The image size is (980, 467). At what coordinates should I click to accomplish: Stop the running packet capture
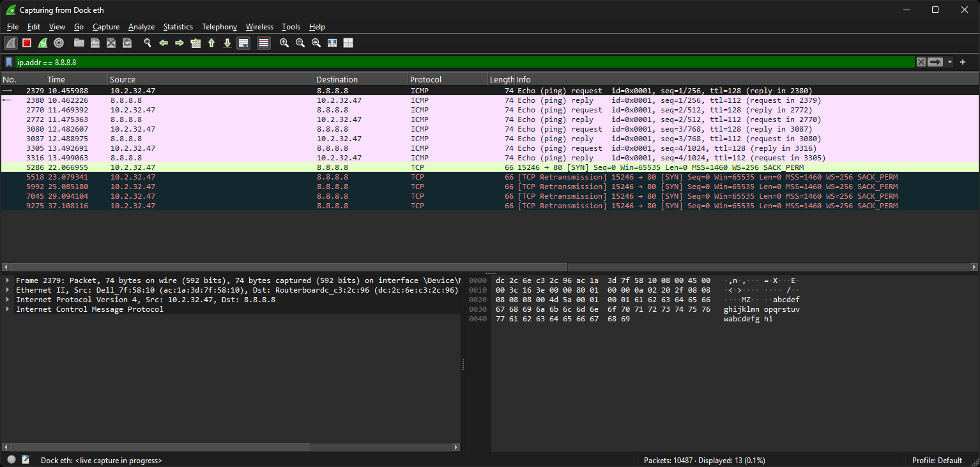coord(27,43)
